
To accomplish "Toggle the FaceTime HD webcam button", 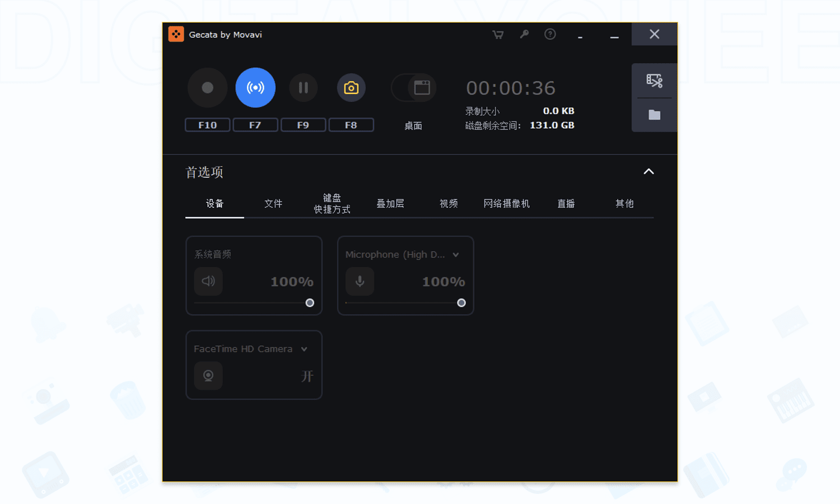I will 208,376.
